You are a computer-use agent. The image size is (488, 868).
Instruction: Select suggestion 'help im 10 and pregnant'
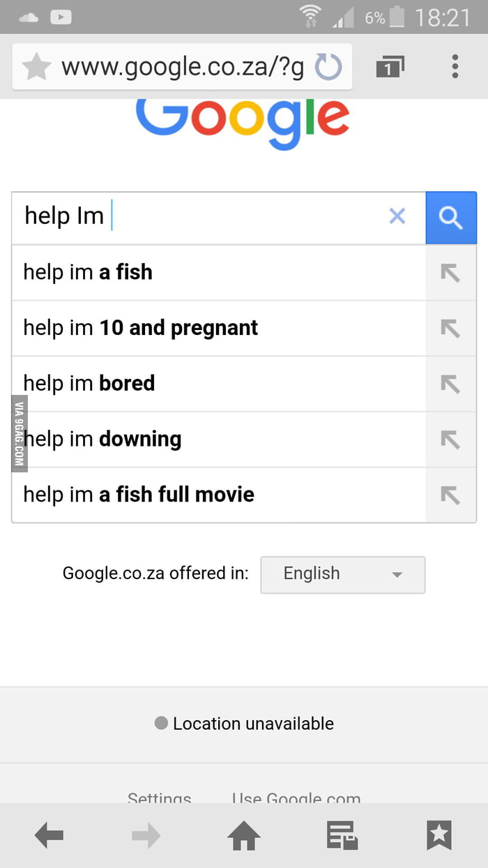(x=219, y=328)
